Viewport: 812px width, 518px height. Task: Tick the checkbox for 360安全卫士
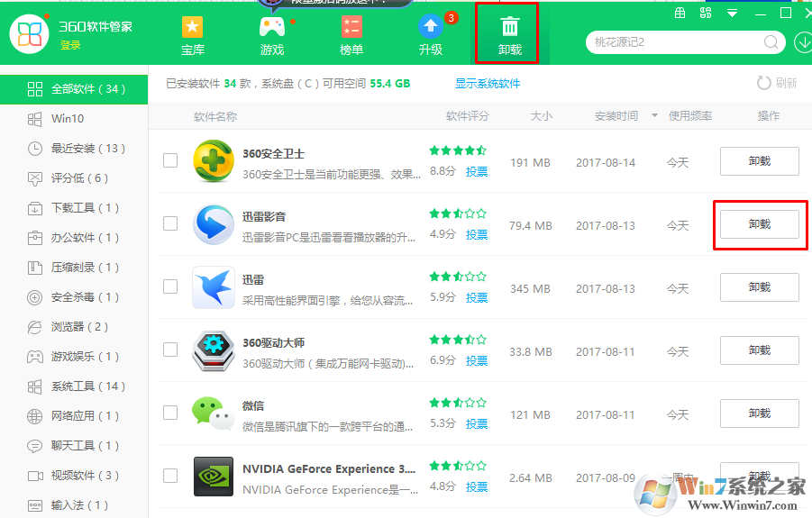[x=170, y=160]
